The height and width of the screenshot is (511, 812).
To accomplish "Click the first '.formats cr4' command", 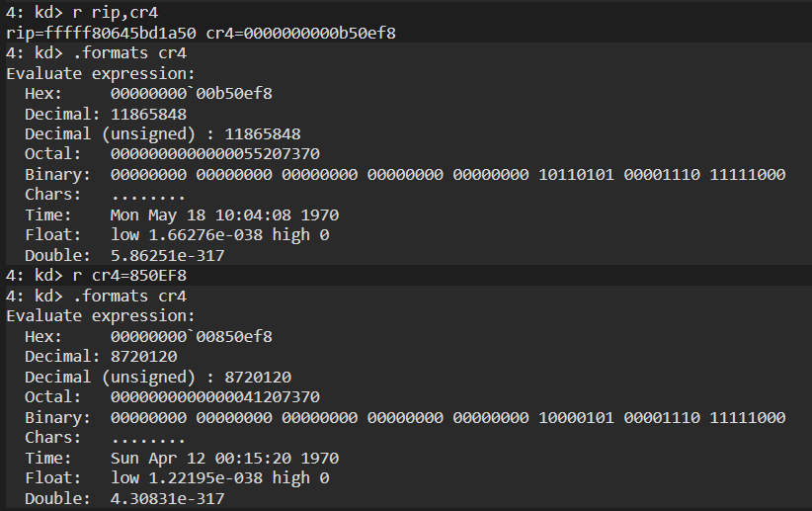I will click(x=130, y=52).
